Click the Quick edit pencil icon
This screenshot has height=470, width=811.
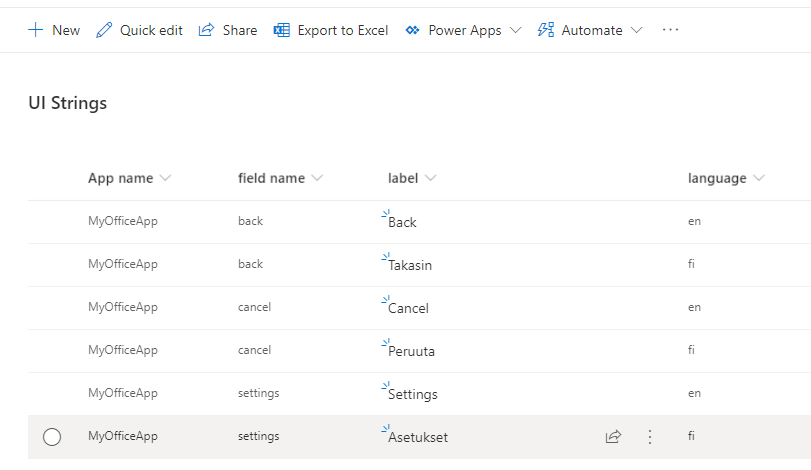click(104, 30)
